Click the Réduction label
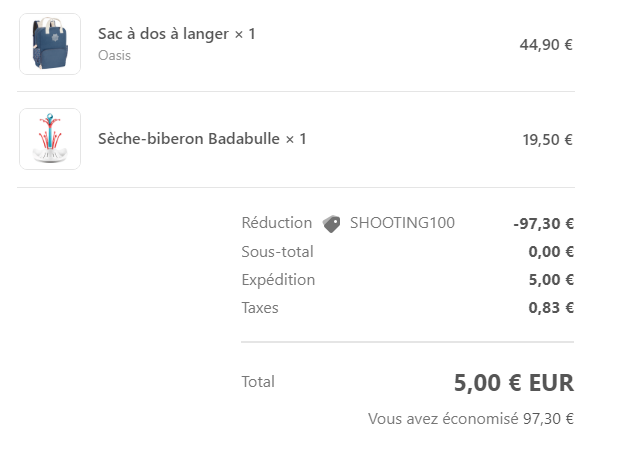Viewport: 643px width, 464px height. (277, 223)
